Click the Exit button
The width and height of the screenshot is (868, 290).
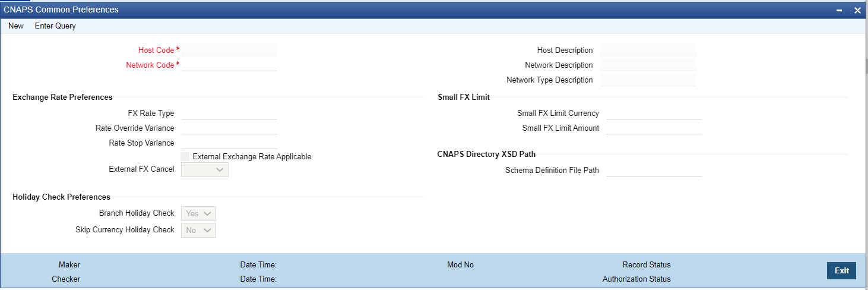click(x=842, y=270)
